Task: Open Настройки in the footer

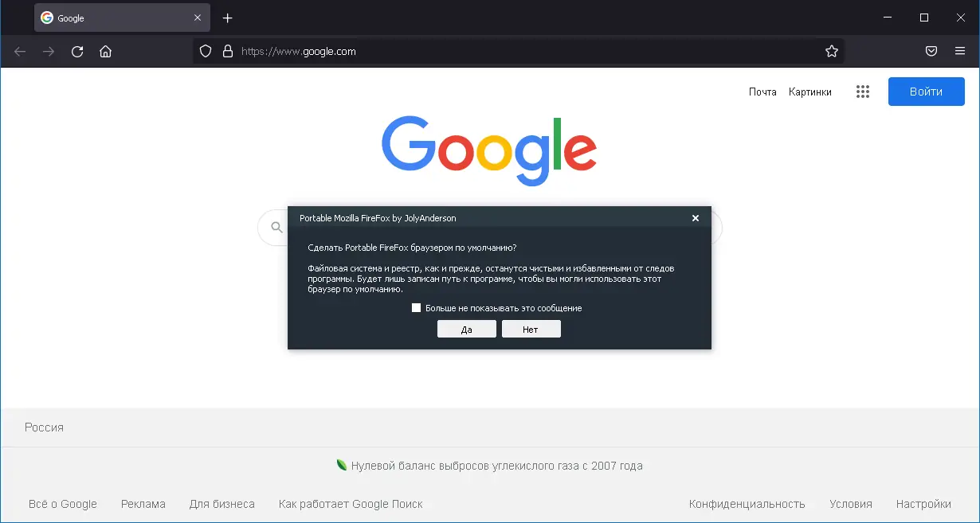Action: pos(923,504)
